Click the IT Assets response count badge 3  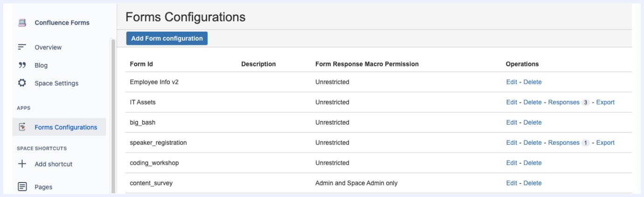[x=585, y=102]
